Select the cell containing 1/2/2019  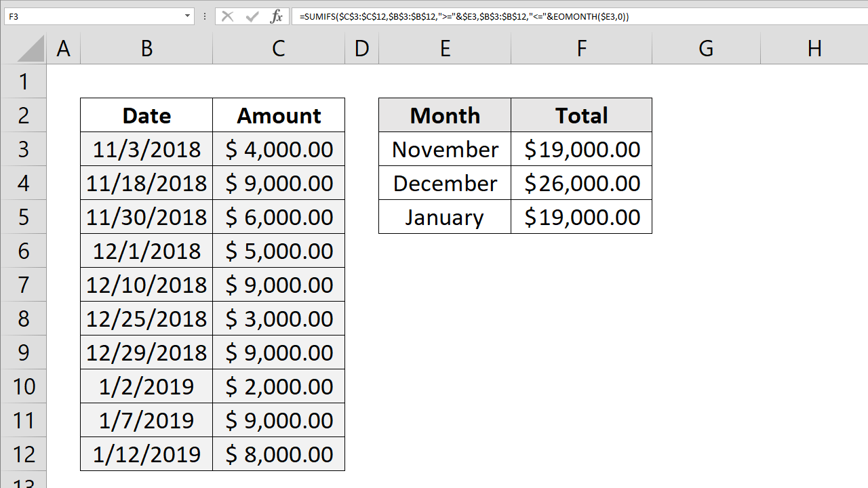click(146, 386)
